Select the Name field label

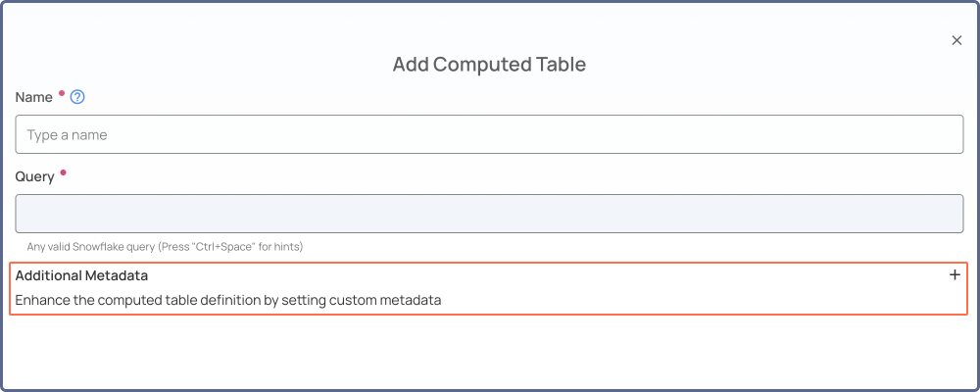click(x=33, y=98)
